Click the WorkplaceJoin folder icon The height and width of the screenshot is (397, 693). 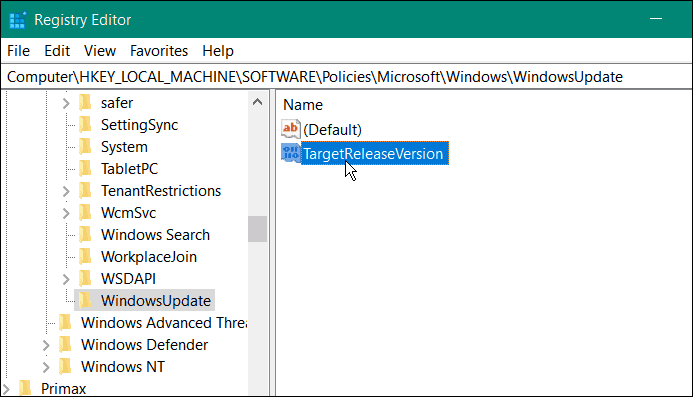coord(85,257)
